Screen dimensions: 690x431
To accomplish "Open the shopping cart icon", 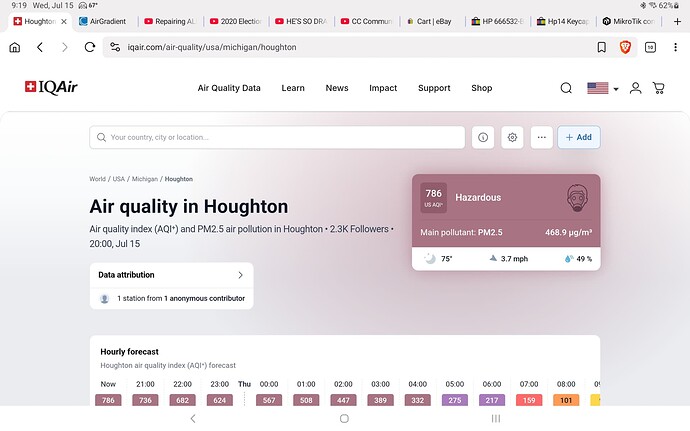I will point(659,88).
